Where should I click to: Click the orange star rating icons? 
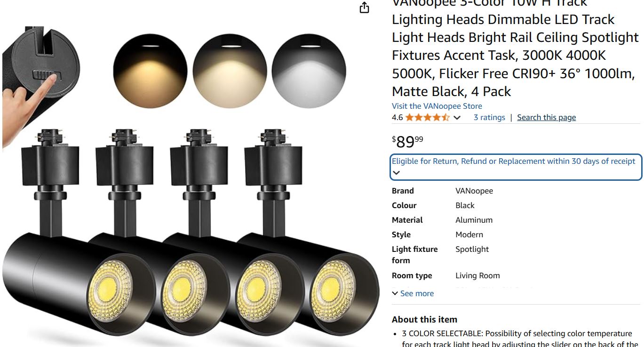(x=428, y=117)
